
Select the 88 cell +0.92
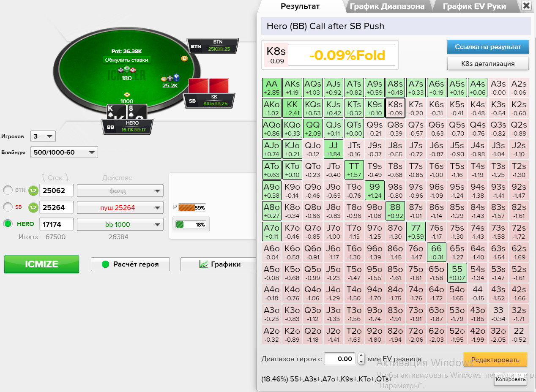point(395,211)
